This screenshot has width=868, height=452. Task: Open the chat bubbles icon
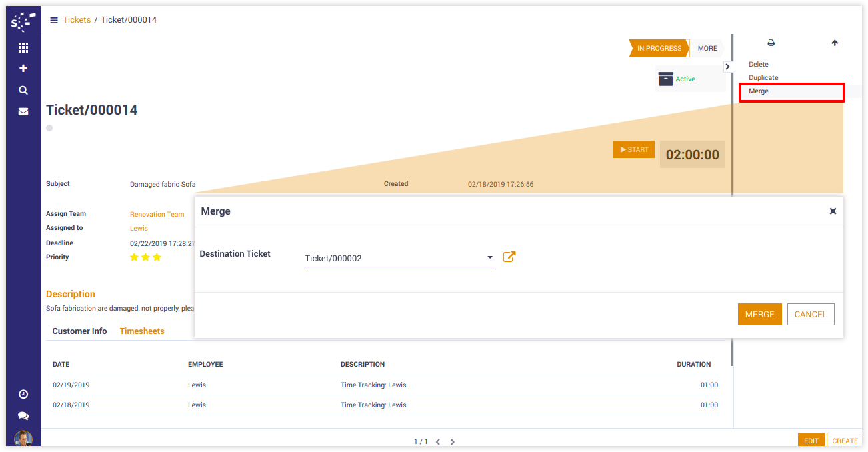tap(23, 415)
